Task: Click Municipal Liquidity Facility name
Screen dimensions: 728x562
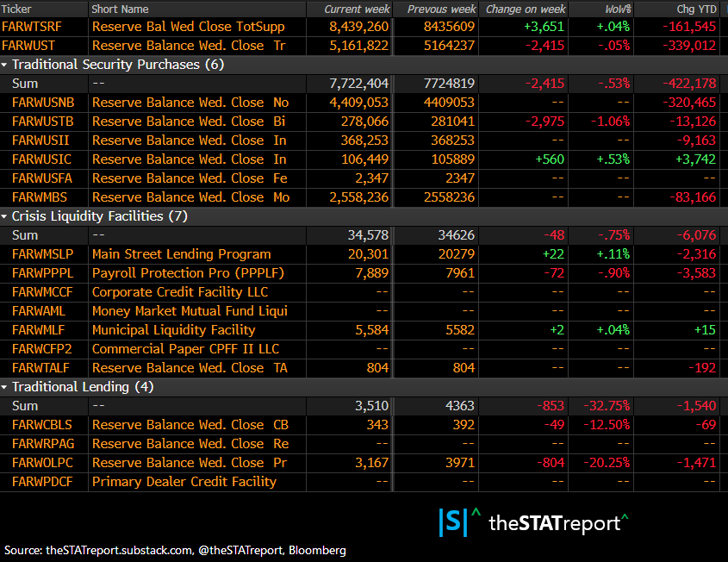Action: [x=174, y=330]
